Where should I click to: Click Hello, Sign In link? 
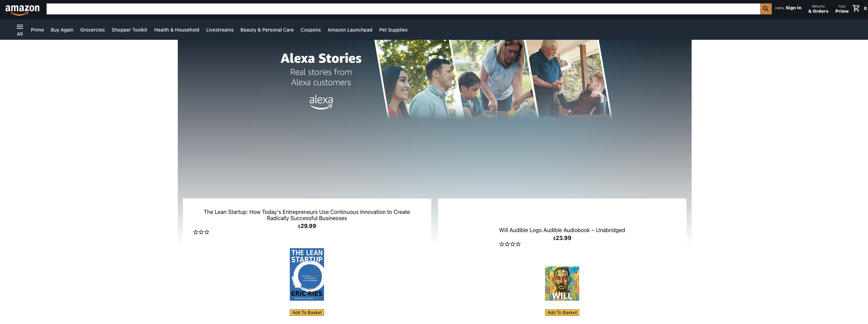tap(788, 8)
